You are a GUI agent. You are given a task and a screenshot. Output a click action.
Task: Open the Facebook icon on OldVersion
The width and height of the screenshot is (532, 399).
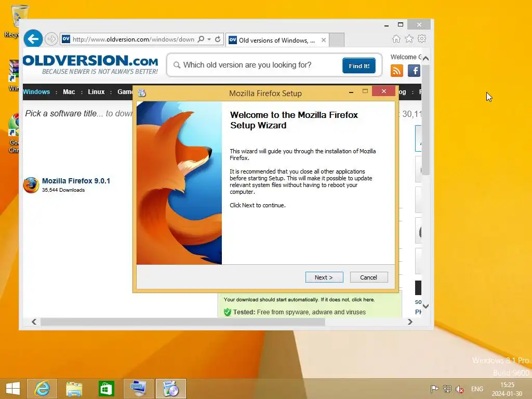(x=414, y=71)
